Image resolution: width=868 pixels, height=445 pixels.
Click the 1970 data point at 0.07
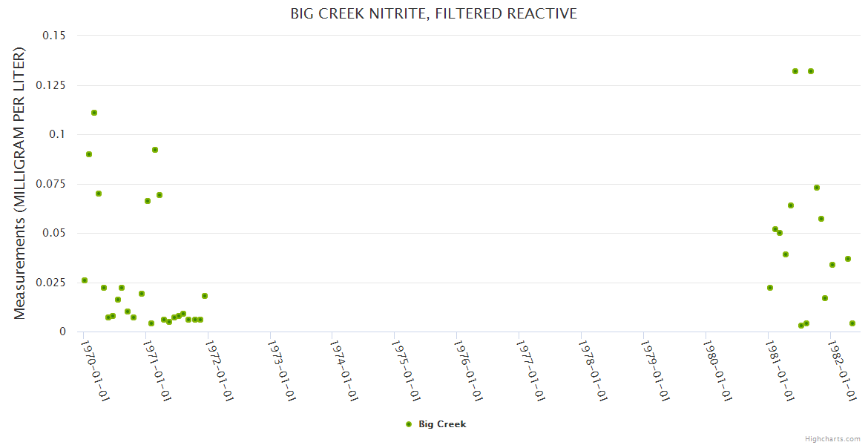tap(99, 194)
